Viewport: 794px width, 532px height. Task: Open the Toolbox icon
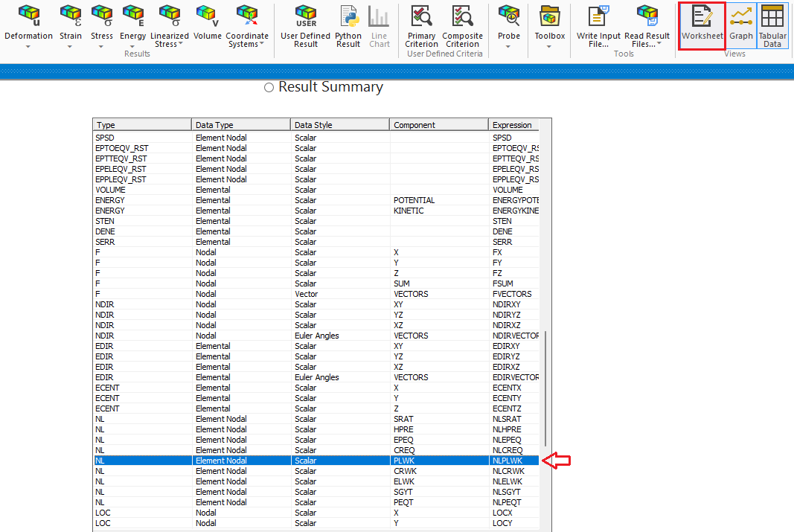pos(549,16)
